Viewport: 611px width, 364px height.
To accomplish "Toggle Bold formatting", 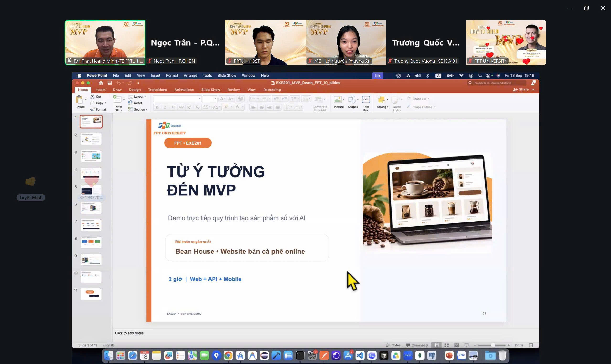I will coord(157,107).
